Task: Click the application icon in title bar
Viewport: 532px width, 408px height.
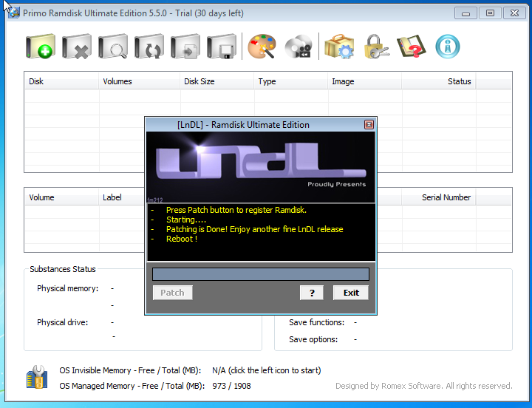Action: (x=14, y=13)
